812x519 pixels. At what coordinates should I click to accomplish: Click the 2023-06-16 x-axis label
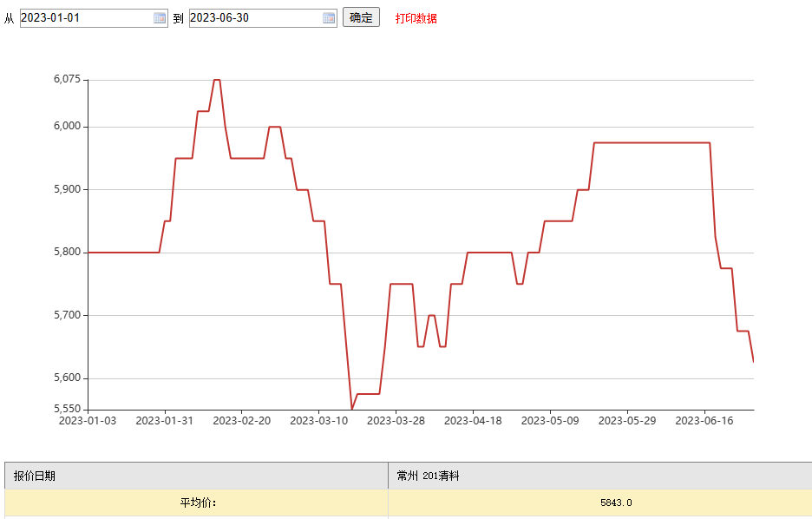click(x=704, y=421)
